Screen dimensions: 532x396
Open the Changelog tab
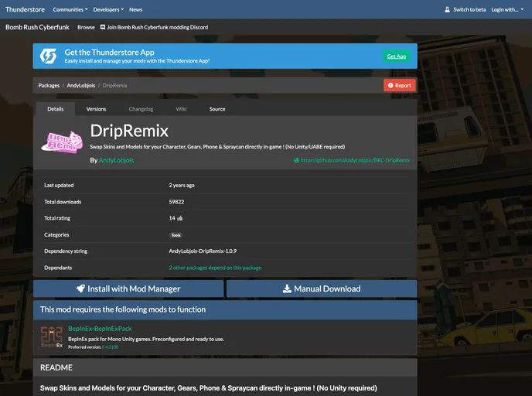[141, 109]
